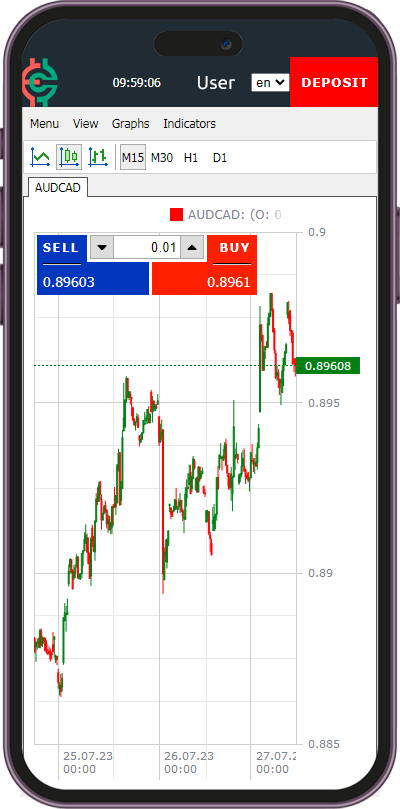
Task: Open the Menu menu
Action: 44,124
